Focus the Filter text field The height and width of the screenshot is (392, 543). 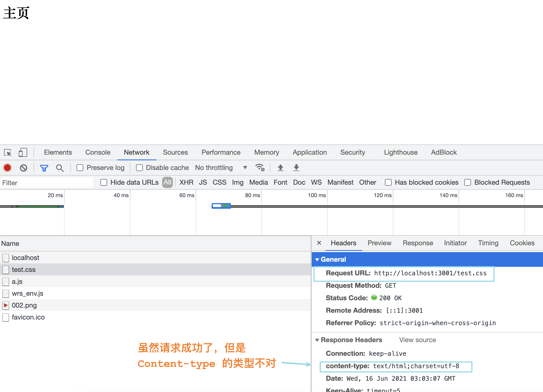tap(47, 183)
